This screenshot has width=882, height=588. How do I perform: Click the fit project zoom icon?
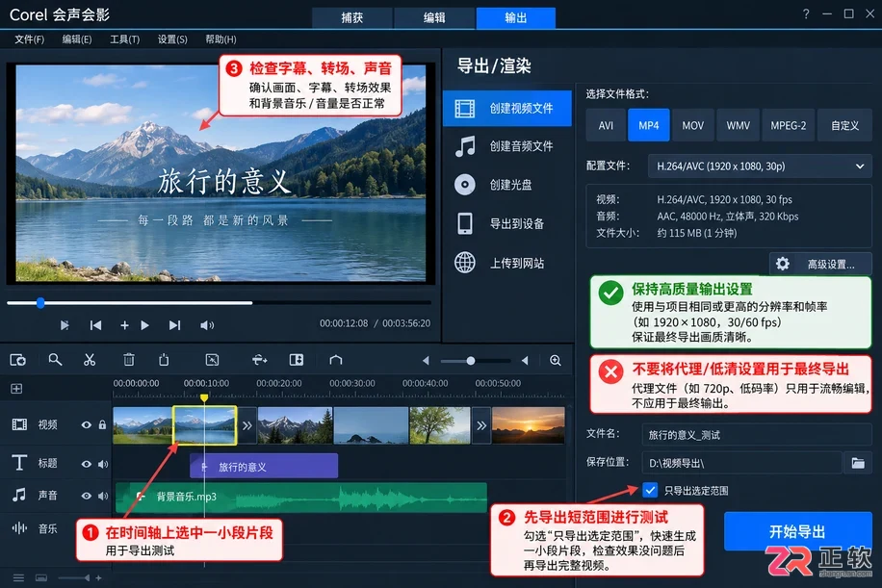[556, 360]
